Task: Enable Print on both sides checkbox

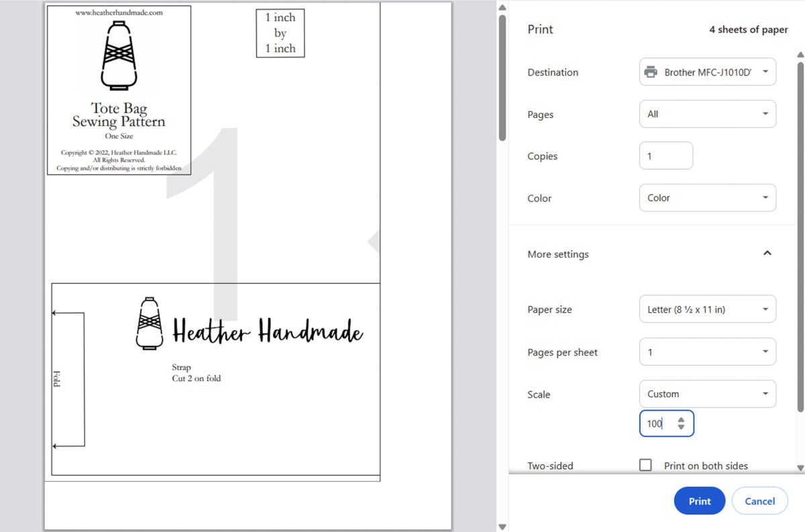Action: point(645,465)
